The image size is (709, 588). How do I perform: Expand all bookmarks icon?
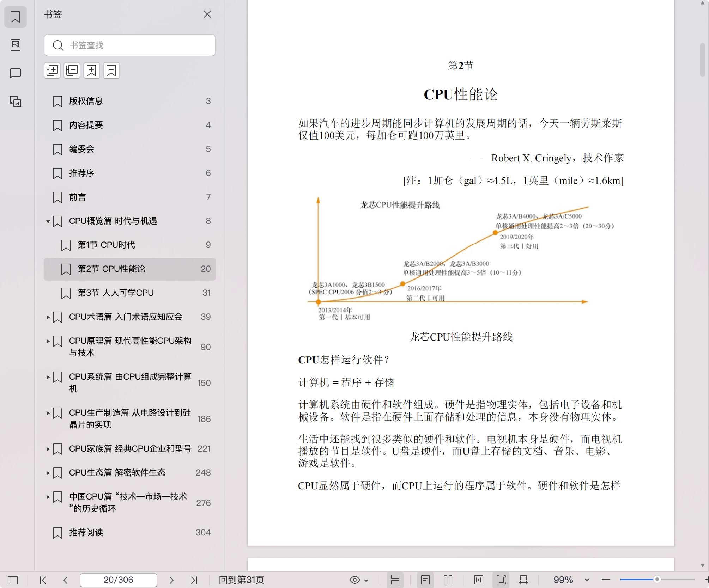[x=52, y=71]
